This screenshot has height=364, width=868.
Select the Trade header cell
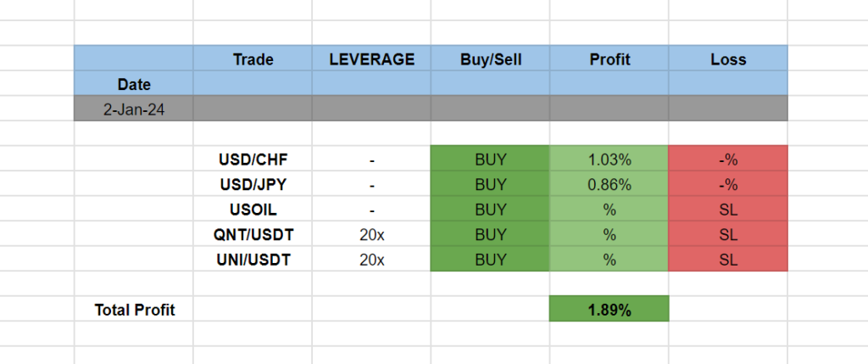253,59
